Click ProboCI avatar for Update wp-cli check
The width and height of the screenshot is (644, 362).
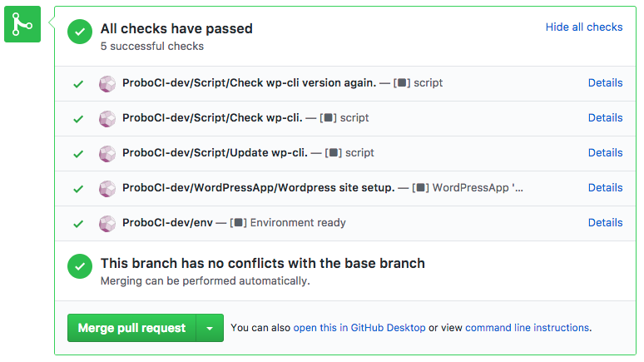point(107,153)
